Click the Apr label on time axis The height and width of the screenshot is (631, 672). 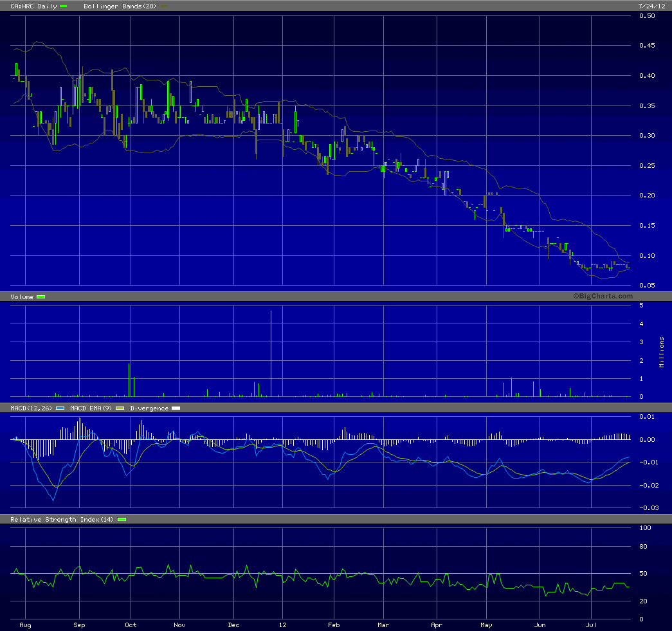(x=437, y=625)
